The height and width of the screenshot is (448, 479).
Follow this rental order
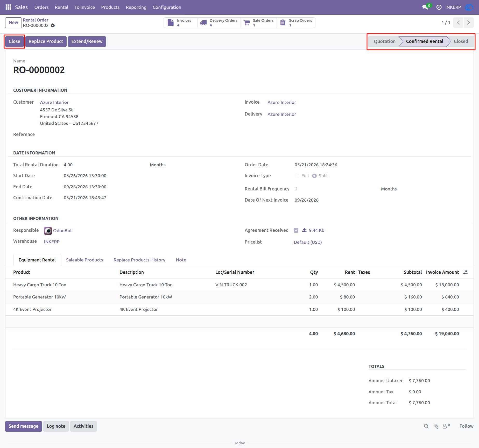(466, 426)
